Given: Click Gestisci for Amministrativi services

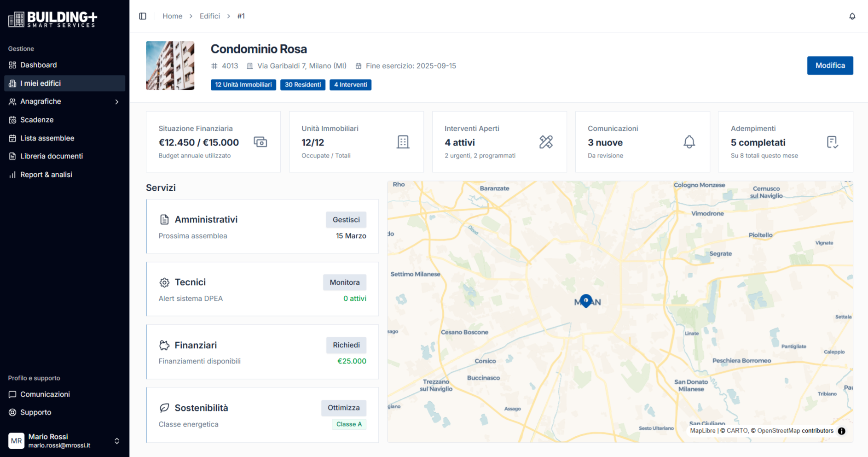Looking at the screenshot, I should [x=346, y=220].
